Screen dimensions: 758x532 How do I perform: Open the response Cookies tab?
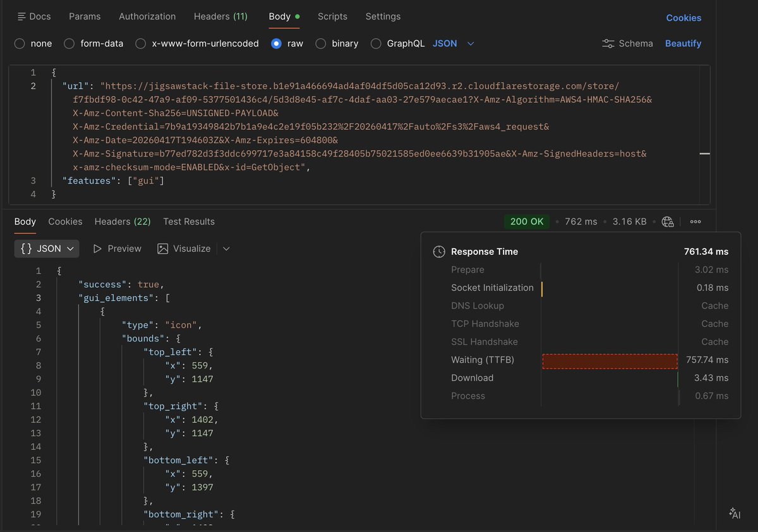click(x=65, y=222)
